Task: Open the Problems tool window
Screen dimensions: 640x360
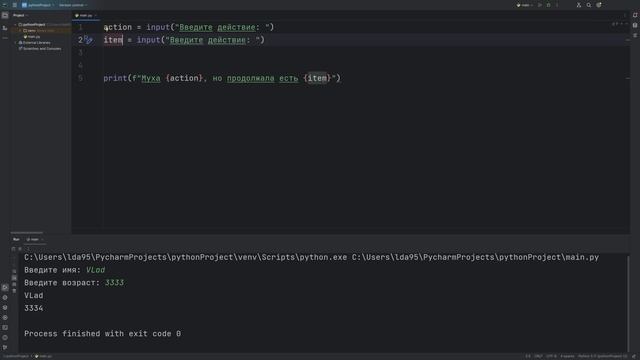Action: tap(5, 338)
